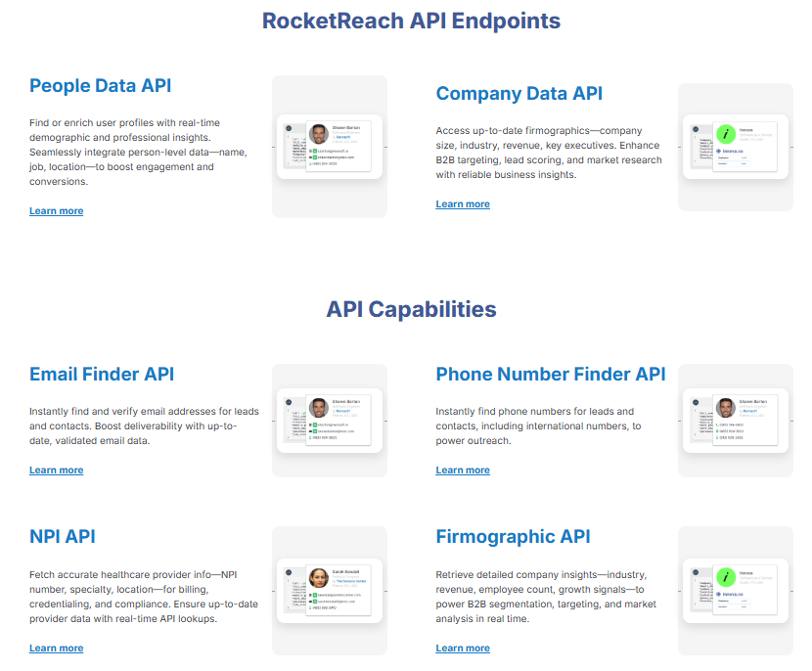Click the Company Data API preview thumbnail
Image resolution: width=812 pixels, height=671 pixels.
tap(736, 147)
